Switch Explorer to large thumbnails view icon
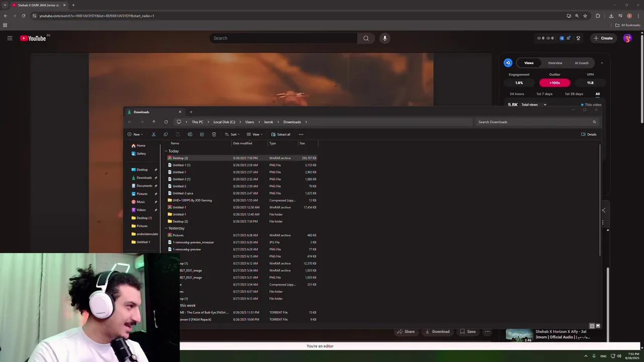 pos(598,326)
